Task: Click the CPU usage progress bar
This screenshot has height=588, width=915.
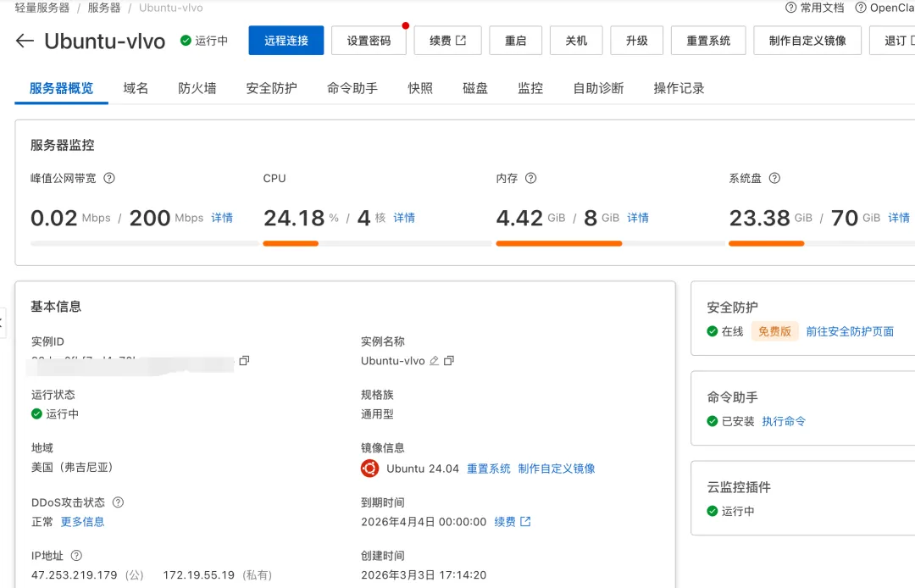Action: tap(377, 243)
